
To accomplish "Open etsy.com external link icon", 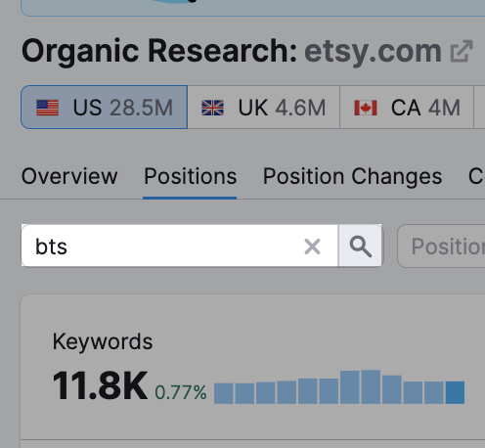I will (x=462, y=51).
